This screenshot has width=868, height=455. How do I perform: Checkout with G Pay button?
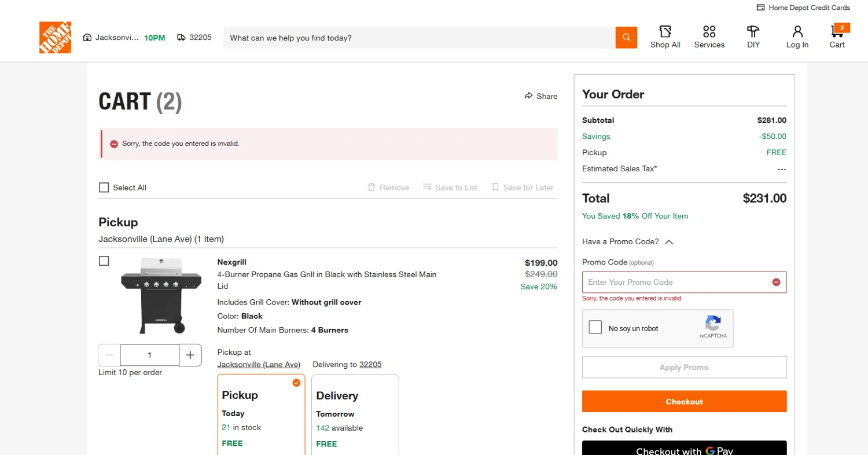point(685,449)
